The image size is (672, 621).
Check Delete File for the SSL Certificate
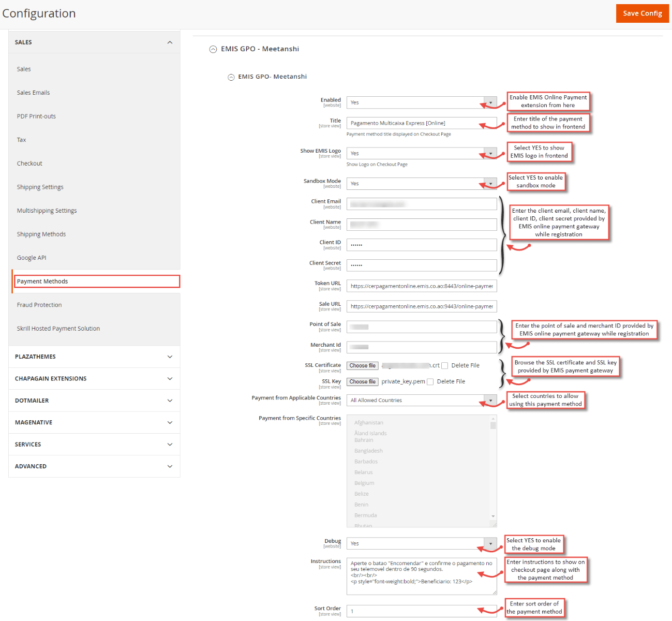point(444,365)
